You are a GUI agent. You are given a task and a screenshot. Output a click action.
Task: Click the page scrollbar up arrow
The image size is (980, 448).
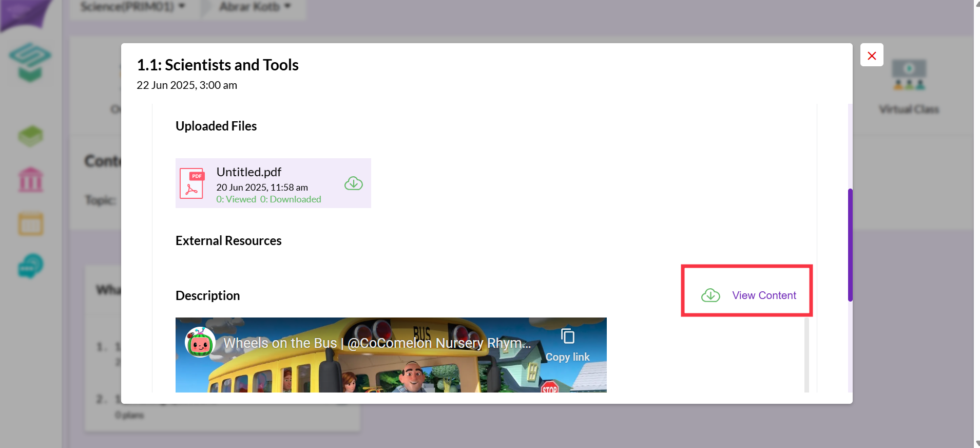(977, 4)
